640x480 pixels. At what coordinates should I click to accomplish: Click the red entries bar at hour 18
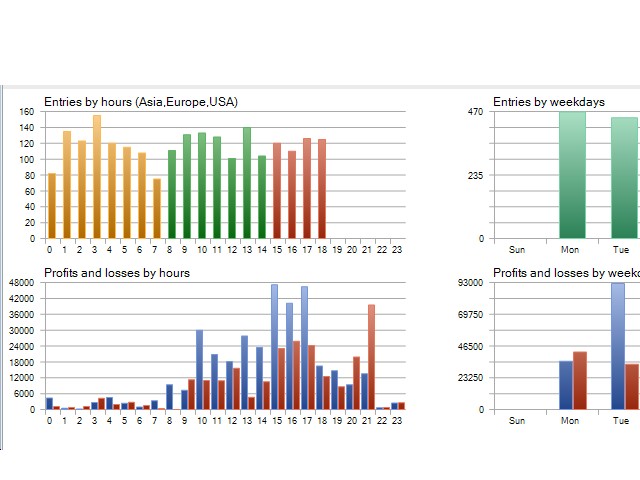(x=322, y=189)
